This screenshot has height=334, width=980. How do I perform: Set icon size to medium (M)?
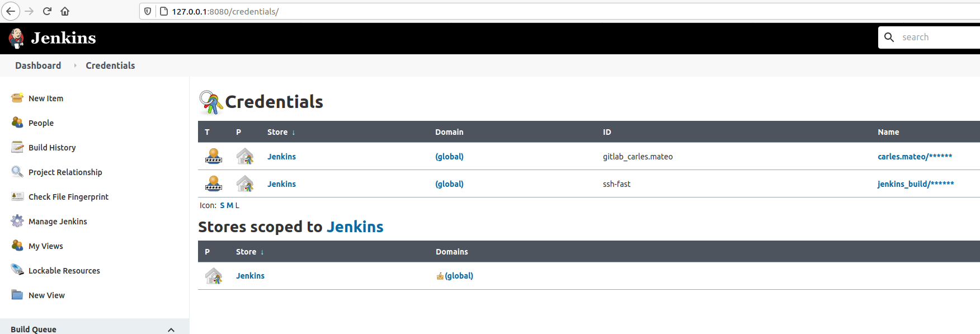pos(229,205)
